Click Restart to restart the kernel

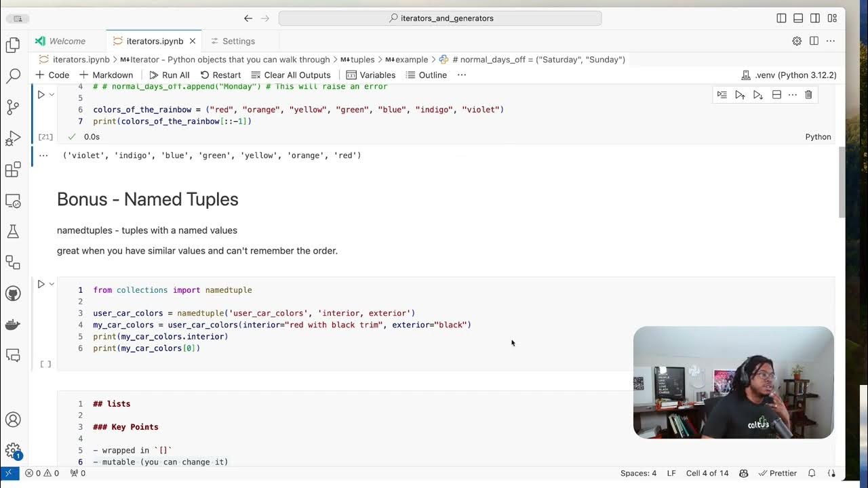coord(226,75)
